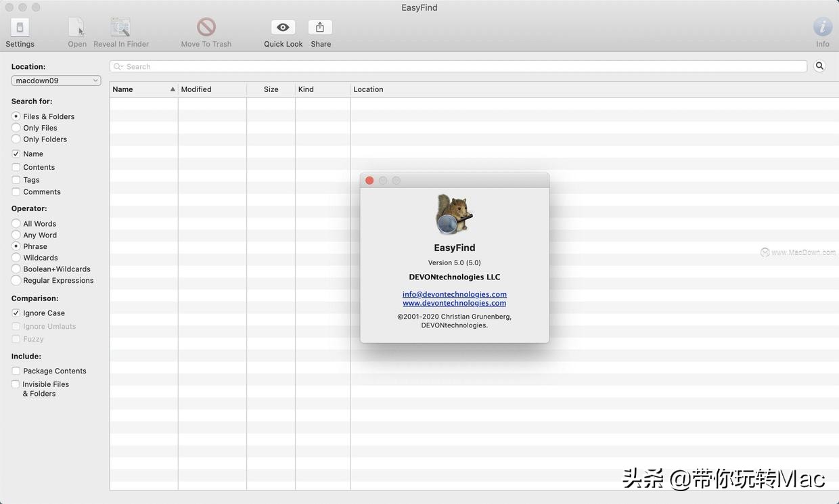Click into the Search text field
The image size is (839, 504).
pos(458,66)
